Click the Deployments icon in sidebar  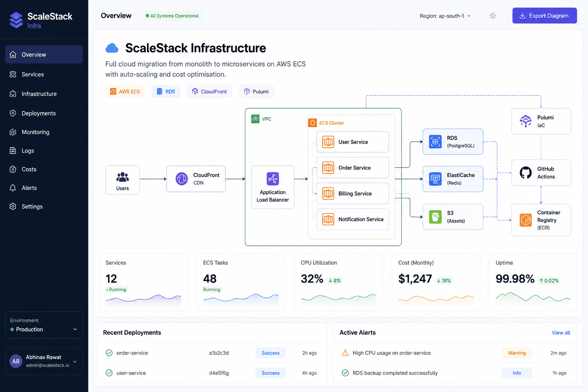(x=13, y=113)
